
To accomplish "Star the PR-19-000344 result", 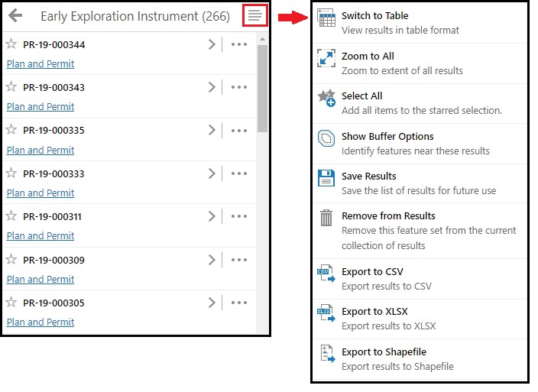I will (11, 44).
